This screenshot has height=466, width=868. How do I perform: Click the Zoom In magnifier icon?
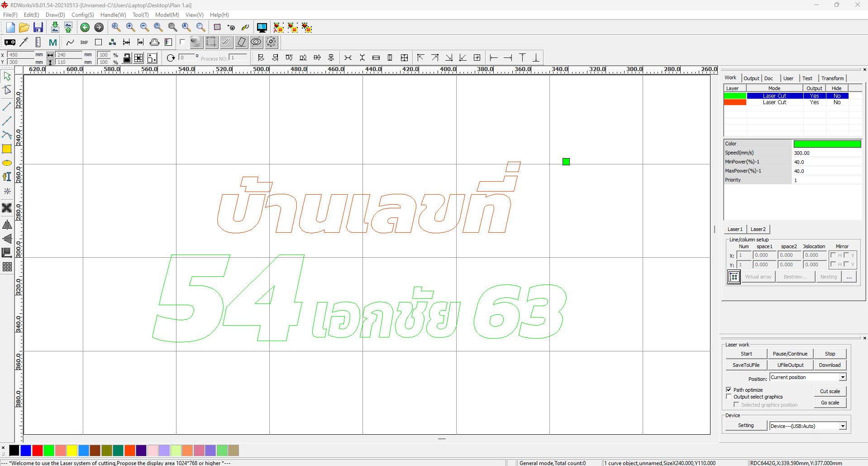point(130,28)
